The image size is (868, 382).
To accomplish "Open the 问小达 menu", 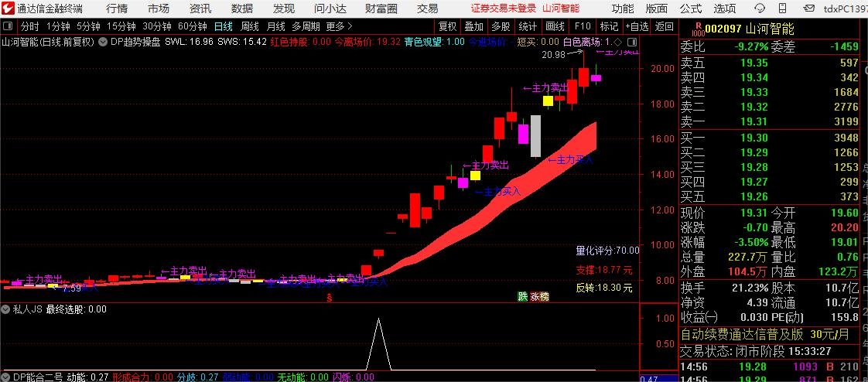I will [331, 9].
